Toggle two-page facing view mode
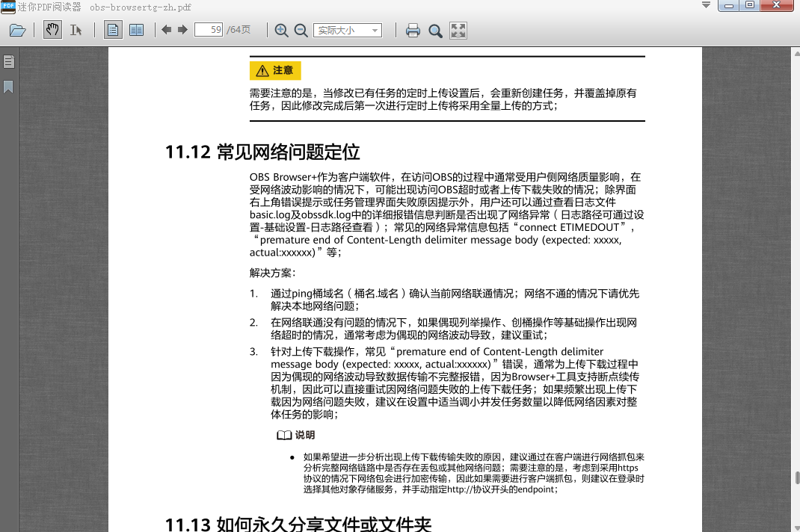Screen dimensions: 800x532 tap(135, 30)
